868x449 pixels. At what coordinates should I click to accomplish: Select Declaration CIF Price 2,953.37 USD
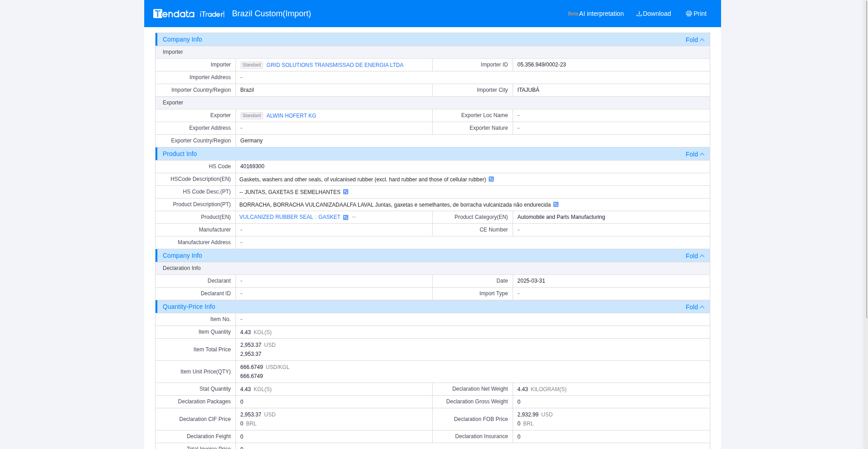pyautogui.click(x=258, y=415)
